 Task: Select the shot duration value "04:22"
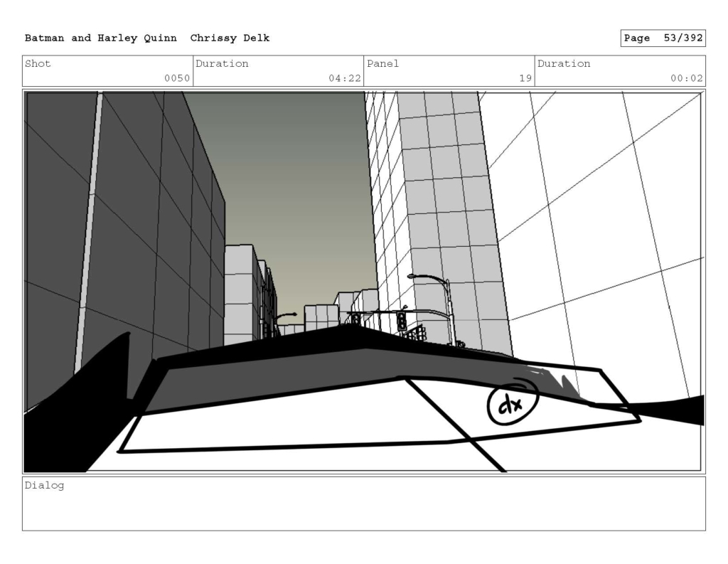(x=345, y=78)
